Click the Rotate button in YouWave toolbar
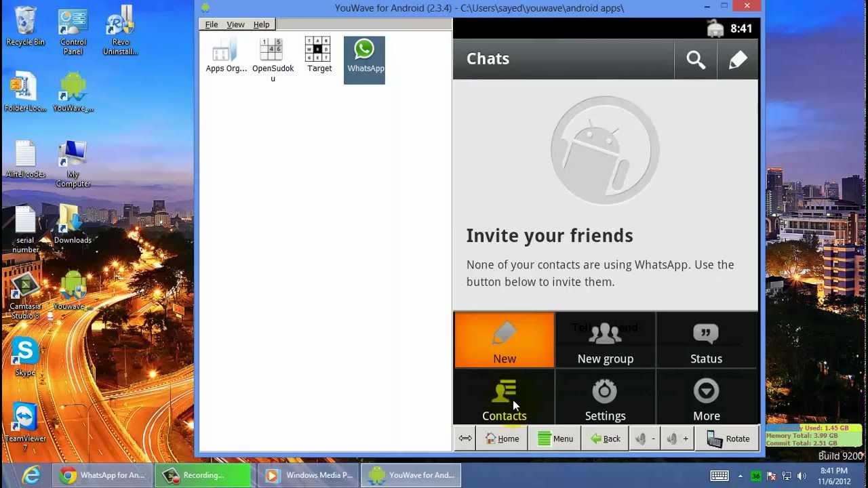The image size is (868, 488). tap(728, 439)
